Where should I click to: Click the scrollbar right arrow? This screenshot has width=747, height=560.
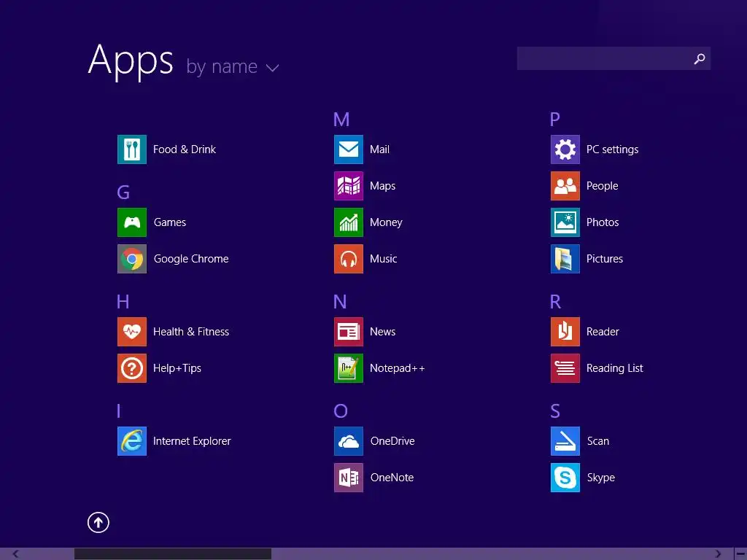pyautogui.click(x=719, y=554)
